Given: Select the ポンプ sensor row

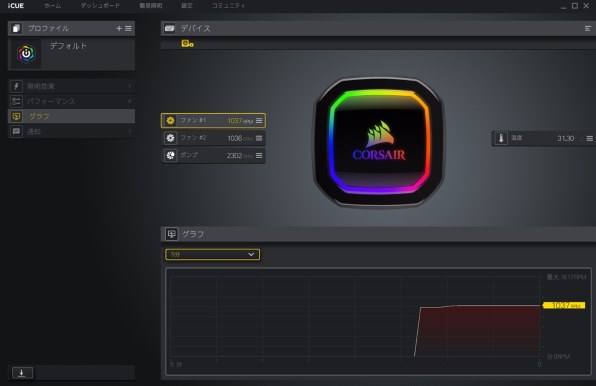Looking at the screenshot, I should pos(213,155).
